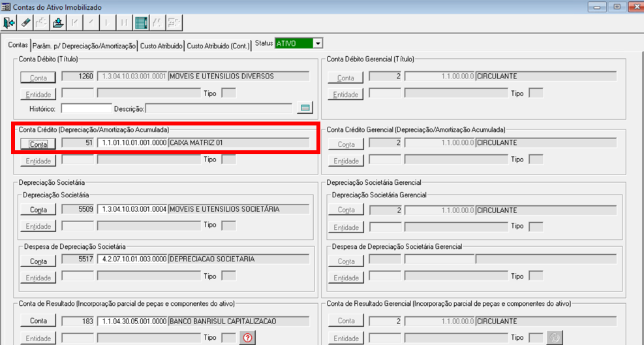Click the next record navigation icon

pos(108,23)
